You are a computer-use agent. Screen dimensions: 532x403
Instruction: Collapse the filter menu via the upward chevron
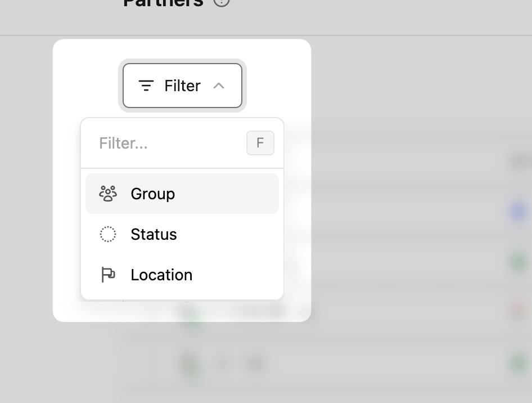coord(219,86)
